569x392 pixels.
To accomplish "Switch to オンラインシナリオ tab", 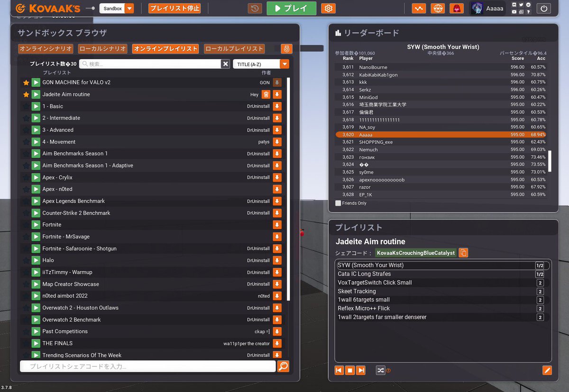I will (46, 48).
